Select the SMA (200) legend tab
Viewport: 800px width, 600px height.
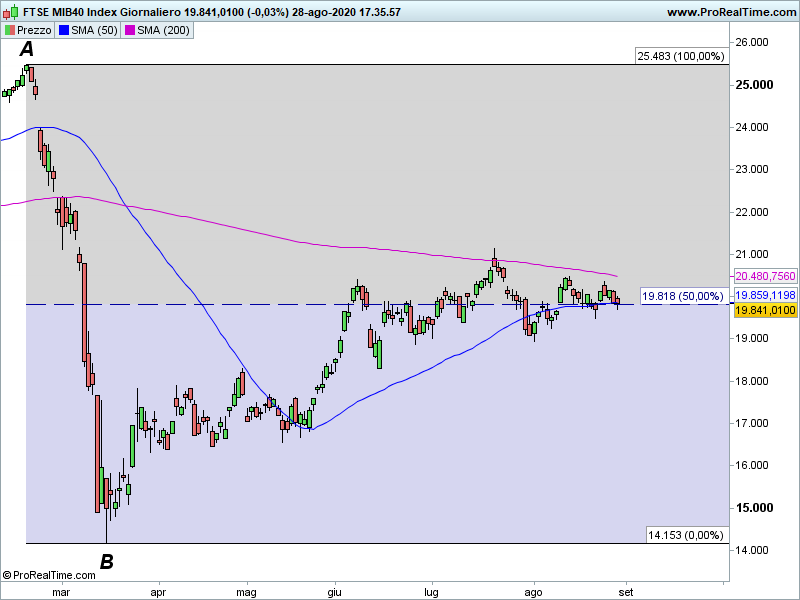pos(157,30)
